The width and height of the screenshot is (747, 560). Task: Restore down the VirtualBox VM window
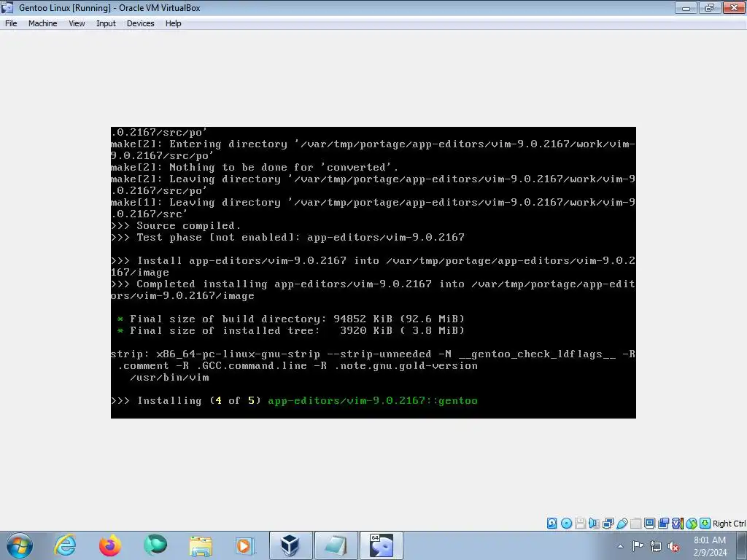point(710,7)
